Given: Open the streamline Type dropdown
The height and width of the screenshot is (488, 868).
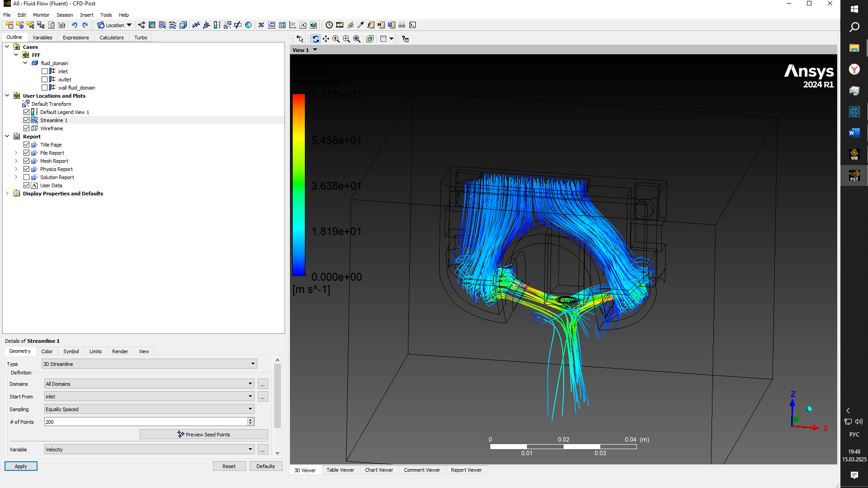Looking at the screenshot, I should pos(149,364).
